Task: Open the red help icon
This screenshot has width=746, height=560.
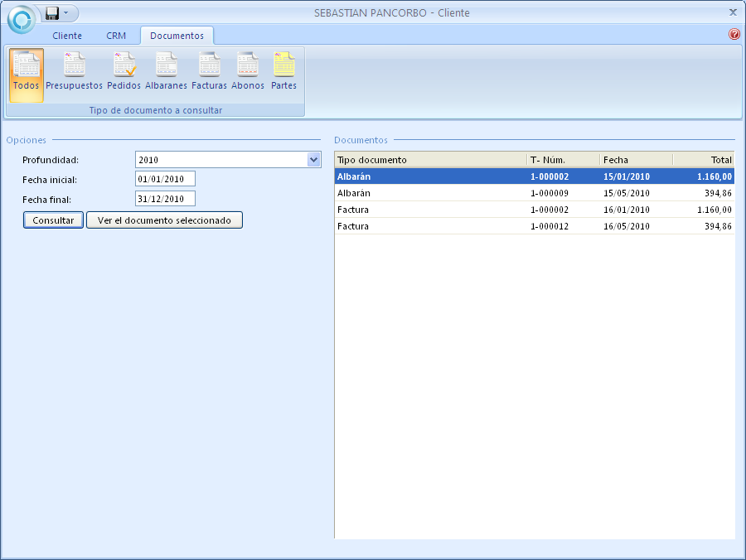Action: [x=734, y=35]
